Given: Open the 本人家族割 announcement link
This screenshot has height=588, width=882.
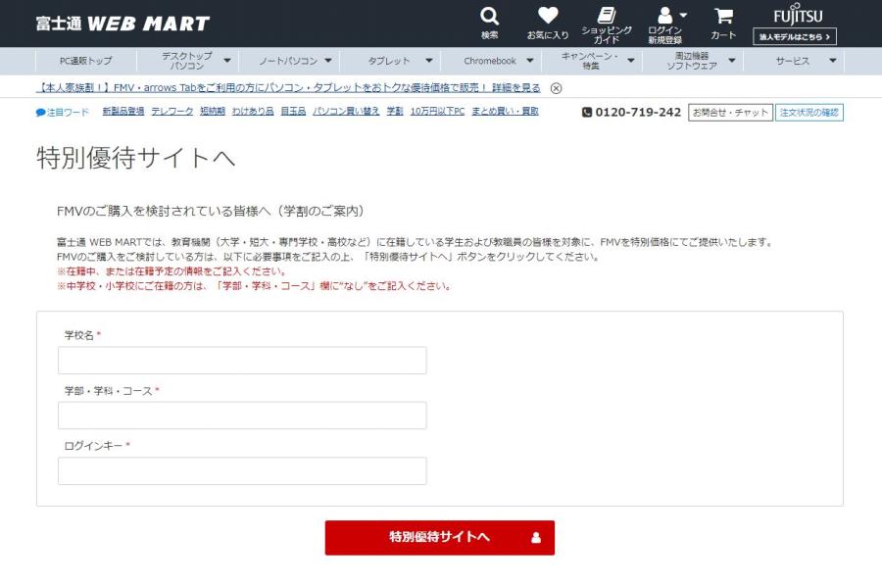Looking at the screenshot, I should pos(287,88).
